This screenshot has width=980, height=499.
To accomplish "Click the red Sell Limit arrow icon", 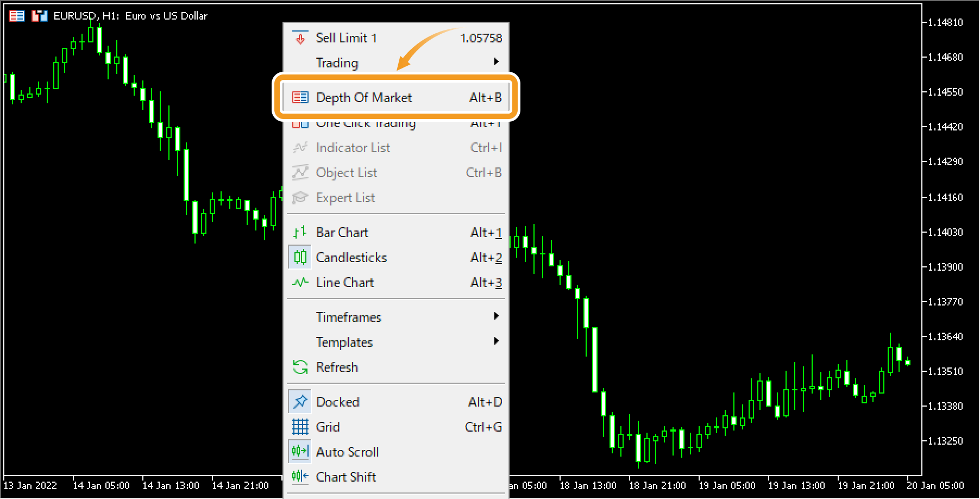I will (299, 38).
